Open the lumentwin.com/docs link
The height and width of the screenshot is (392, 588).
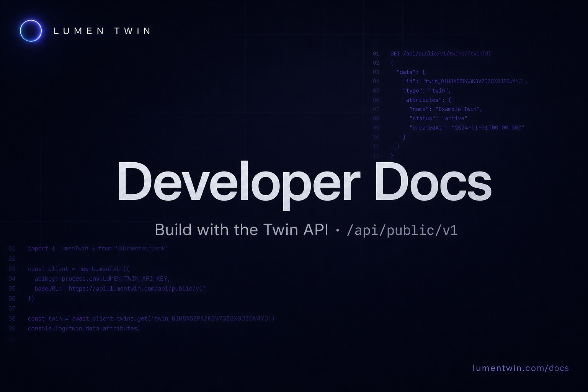tap(521, 368)
